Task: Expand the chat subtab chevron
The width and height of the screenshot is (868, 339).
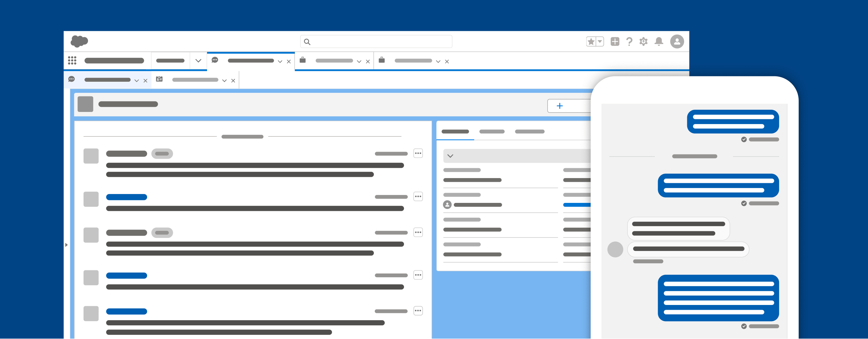Action: tap(137, 81)
